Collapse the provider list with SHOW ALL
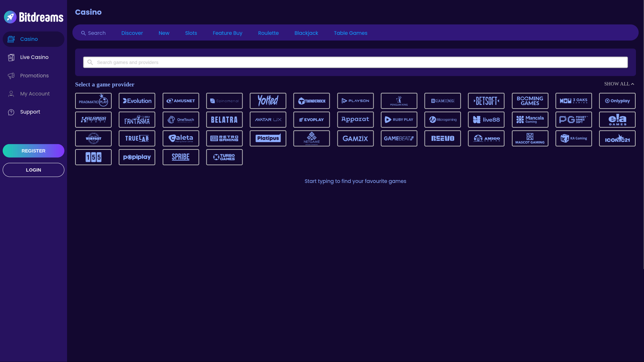Screen dimensions: 644x362 tap(619, 84)
